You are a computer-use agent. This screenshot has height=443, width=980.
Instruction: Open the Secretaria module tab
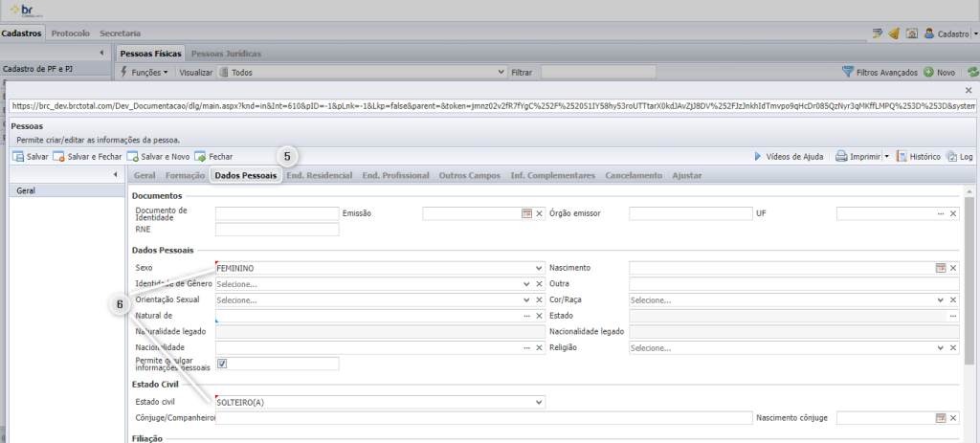coord(120,33)
